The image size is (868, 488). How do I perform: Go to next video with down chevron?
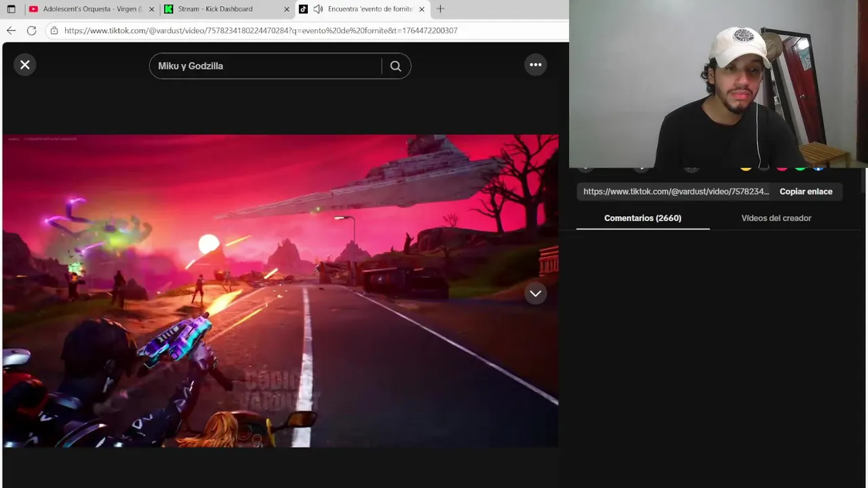click(x=536, y=293)
